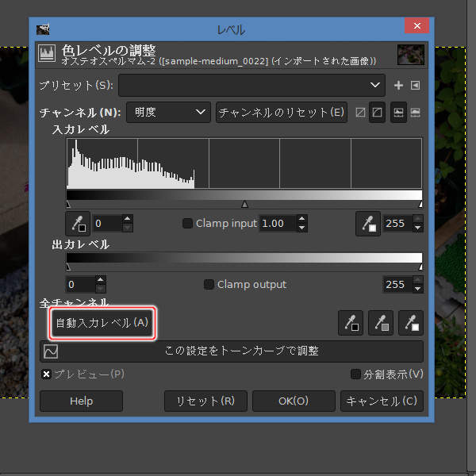Increase the low input value stepper
The image size is (476, 476).
tap(128, 219)
